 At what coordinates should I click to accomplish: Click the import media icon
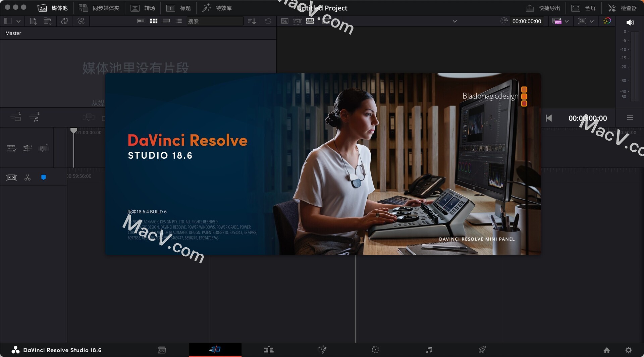[x=33, y=21]
